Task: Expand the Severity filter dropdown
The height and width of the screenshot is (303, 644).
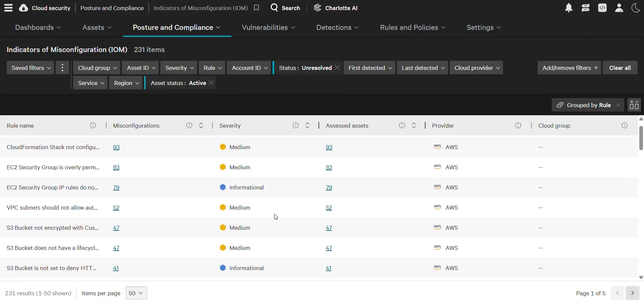Action: (x=179, y=68)
